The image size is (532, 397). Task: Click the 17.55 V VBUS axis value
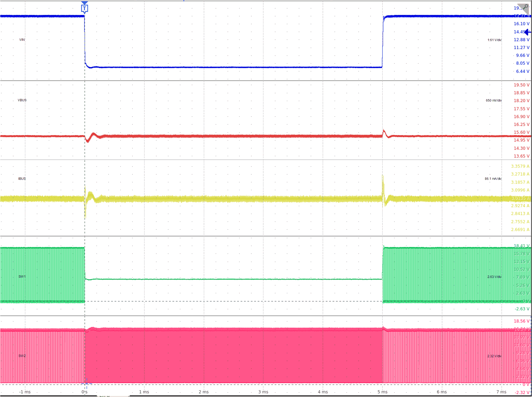click(x=522, y=109)
